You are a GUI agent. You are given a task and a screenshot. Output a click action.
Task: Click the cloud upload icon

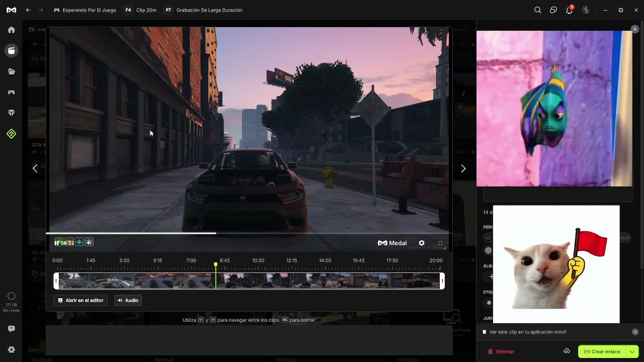coord(567,351)
